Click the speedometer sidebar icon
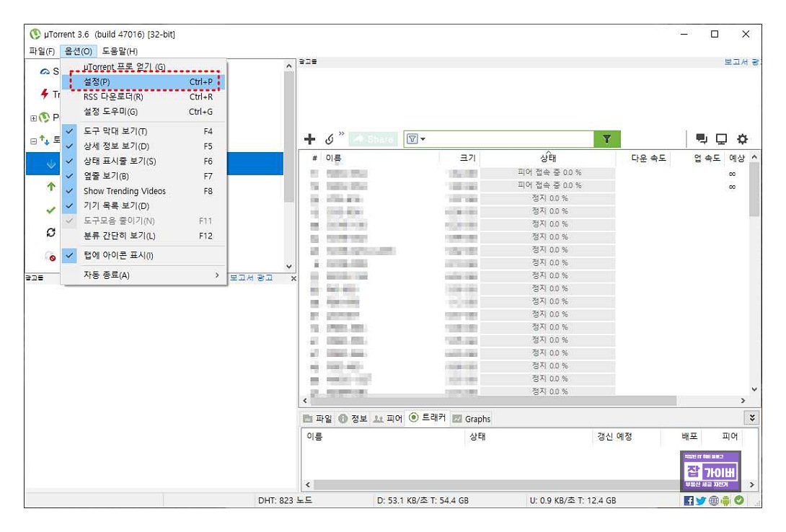 (x=45, y=71)
